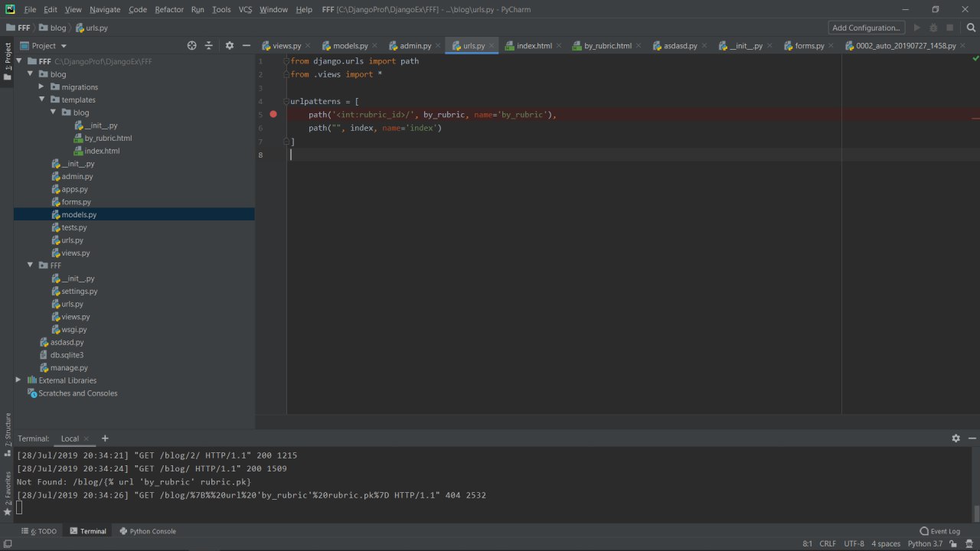The image size is (980, 551).
Task: Select manage.py in project tree
Action: click(69, 368)
